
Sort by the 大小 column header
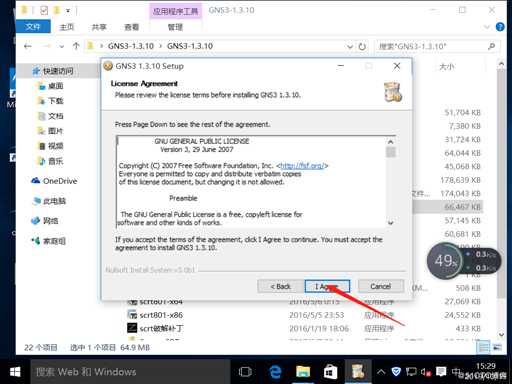[446, 67]
